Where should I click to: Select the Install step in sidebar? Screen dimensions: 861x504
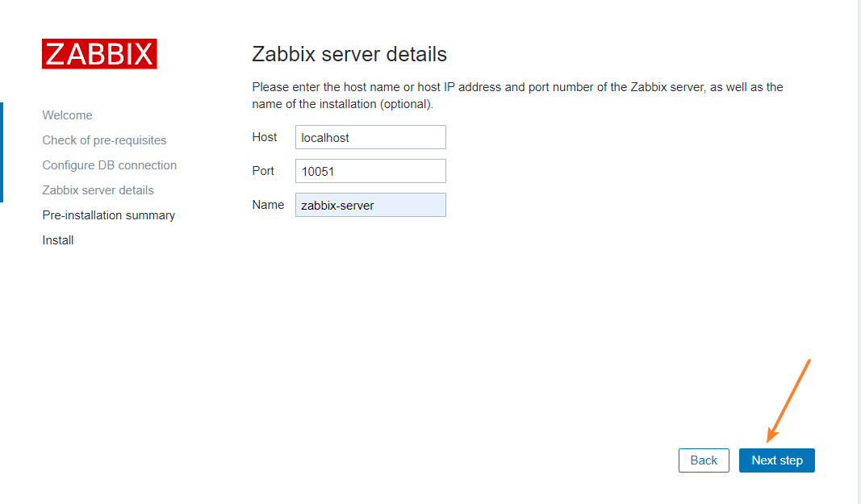pos(57,240)
